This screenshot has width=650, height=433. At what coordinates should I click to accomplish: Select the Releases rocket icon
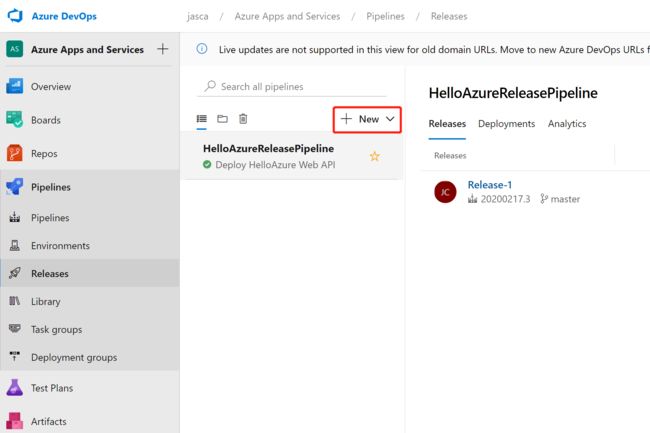[x=15, y=273]
